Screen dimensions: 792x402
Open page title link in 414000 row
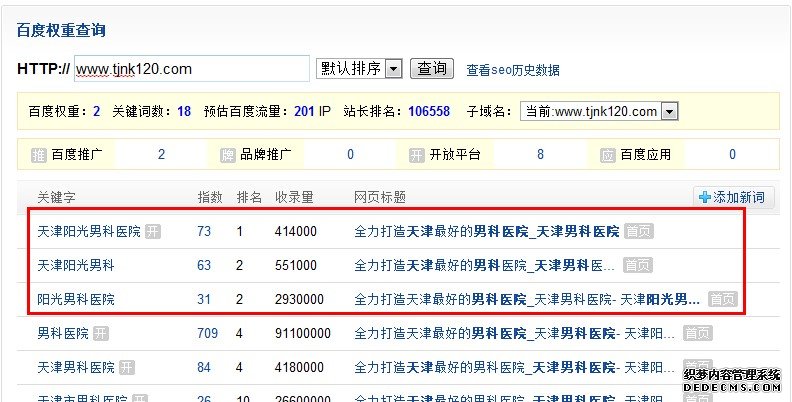(x=486, y=232)
